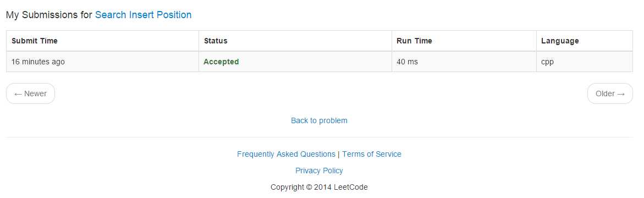Click the left arrow in Newer button

(18, 94)
